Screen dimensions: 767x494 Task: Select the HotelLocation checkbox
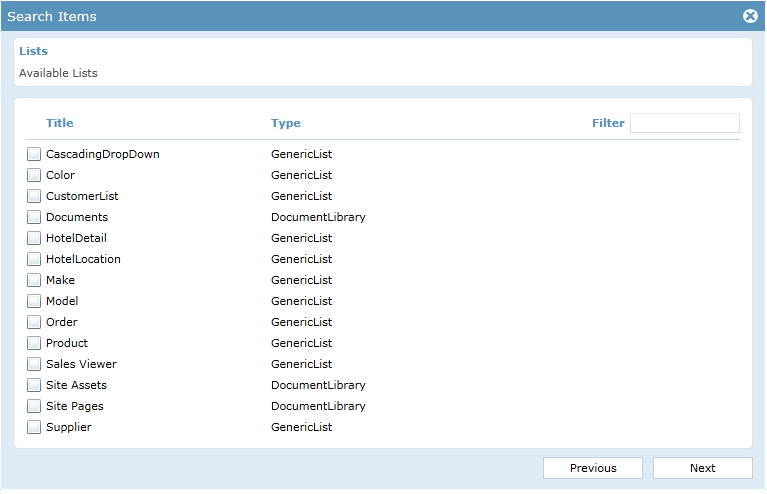(x=34, y=259)
